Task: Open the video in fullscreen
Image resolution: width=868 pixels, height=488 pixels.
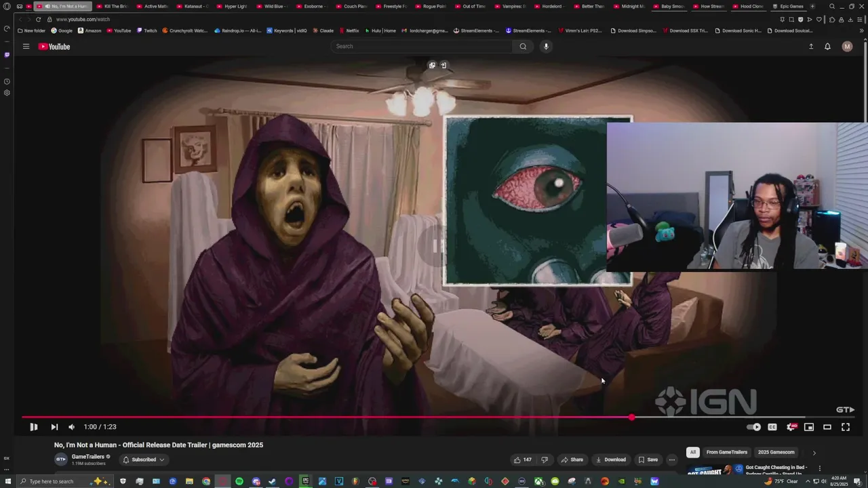Action: point(846,427)
